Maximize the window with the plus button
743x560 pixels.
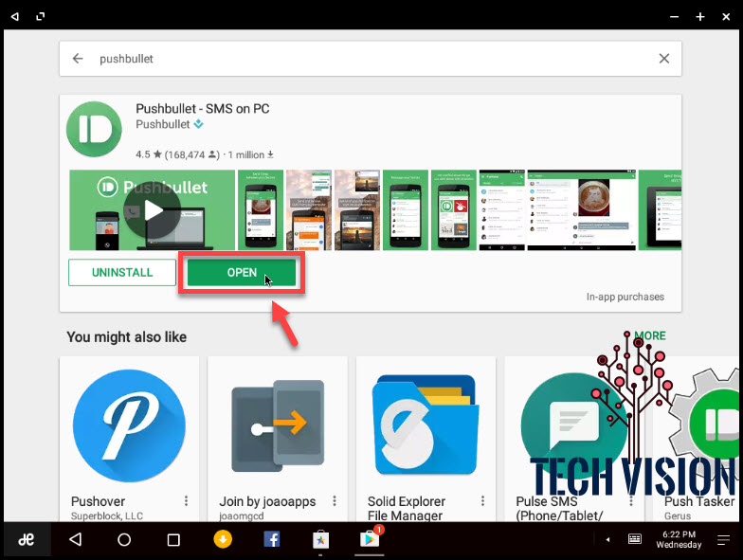pos(699,17)
